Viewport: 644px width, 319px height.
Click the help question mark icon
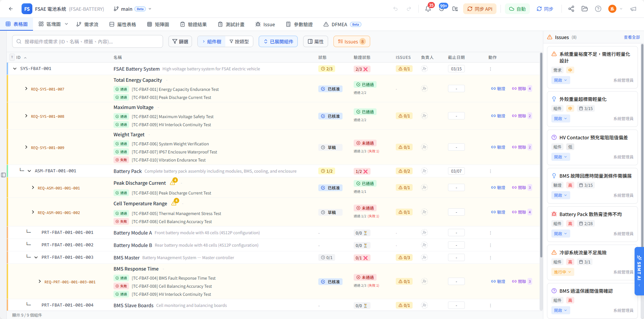click(598, 9)
